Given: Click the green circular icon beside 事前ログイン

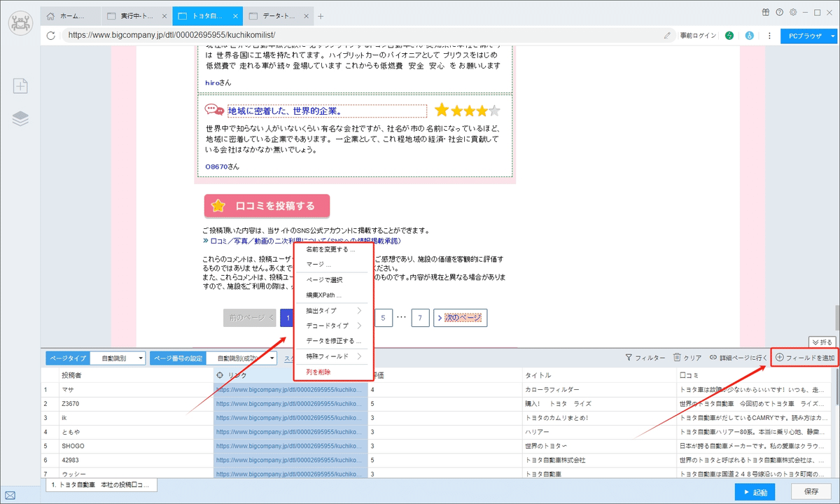Looking at the screenshot, I should [x=729, y=35].
